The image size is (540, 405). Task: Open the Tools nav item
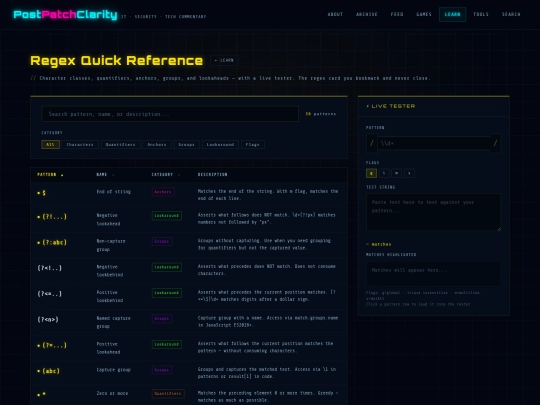pyautogui.click(x=481, y=14)
